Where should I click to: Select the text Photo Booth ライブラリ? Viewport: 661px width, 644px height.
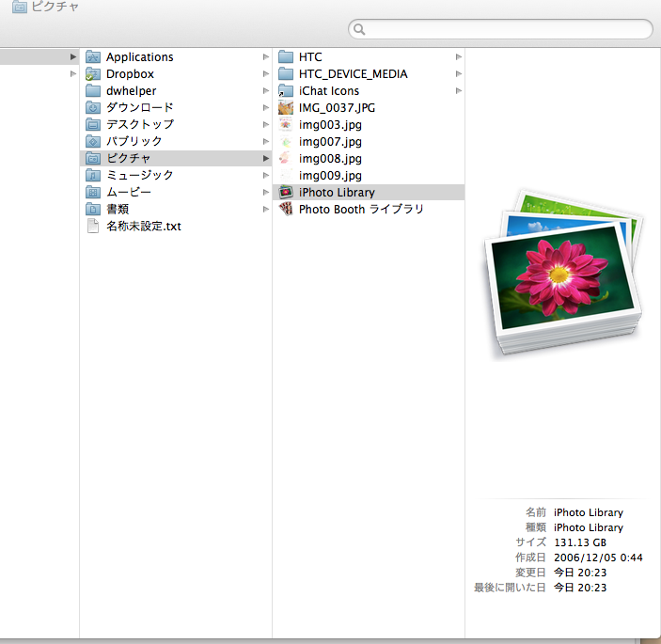coord(361,209)
